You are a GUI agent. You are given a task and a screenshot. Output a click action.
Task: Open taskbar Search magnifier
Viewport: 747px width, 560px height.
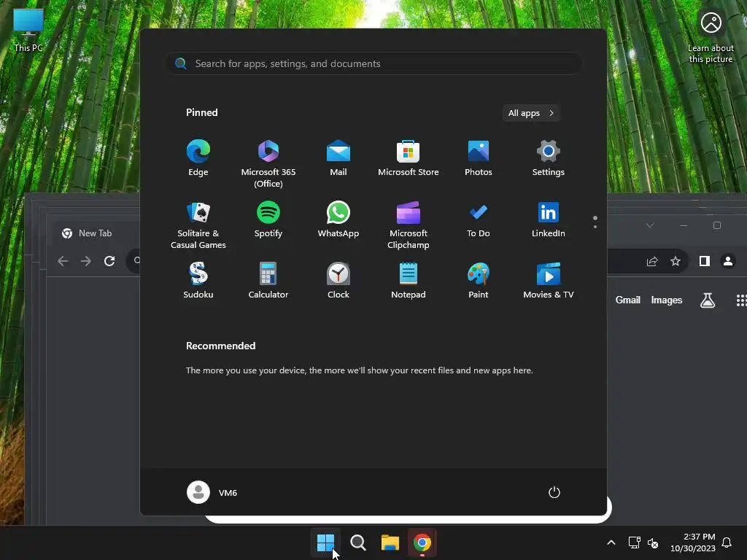pos(357,542)
